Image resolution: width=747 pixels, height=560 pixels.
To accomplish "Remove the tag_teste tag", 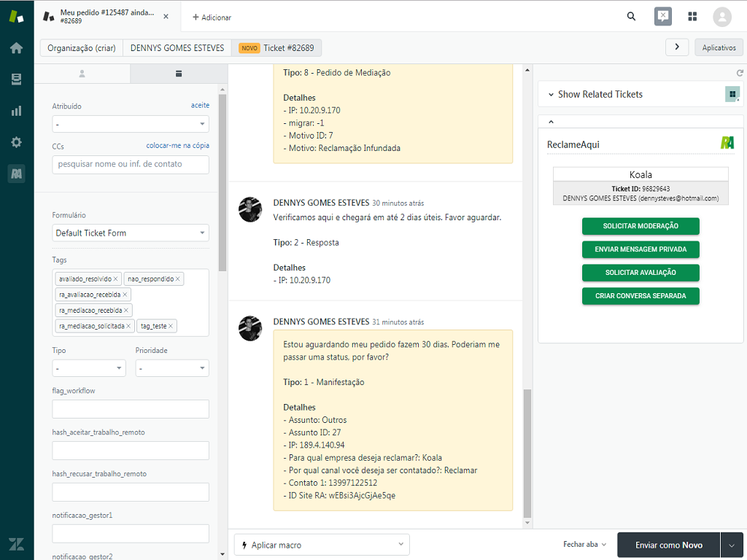I will 171,326.
